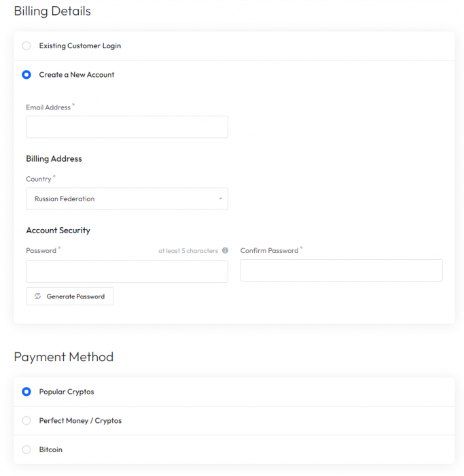The image size is (464, 476).
Task: Click the Payment Method heading
Action: point(63,357)
